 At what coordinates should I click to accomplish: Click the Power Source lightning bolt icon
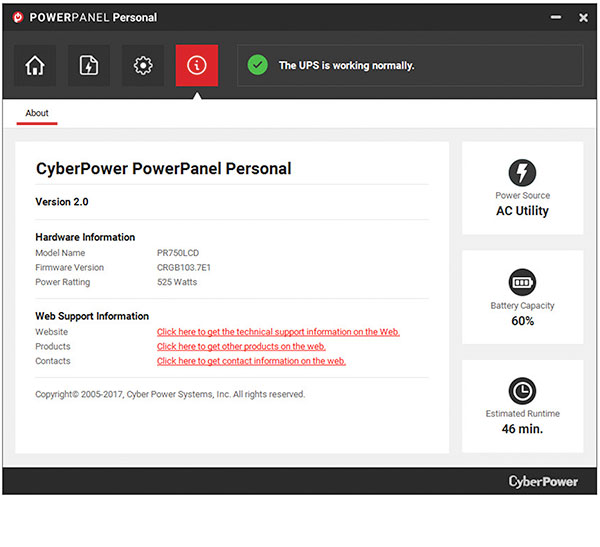pos(522,173)
